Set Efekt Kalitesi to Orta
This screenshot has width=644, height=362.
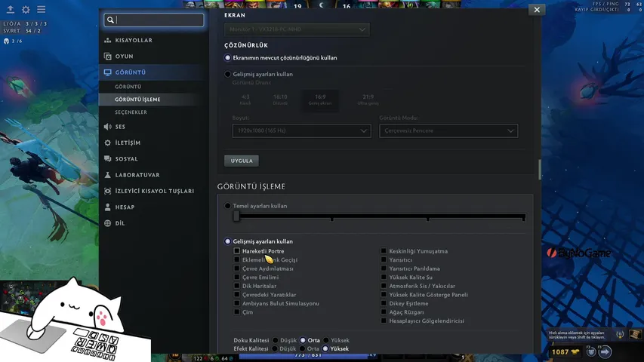[x=302, y=349]
